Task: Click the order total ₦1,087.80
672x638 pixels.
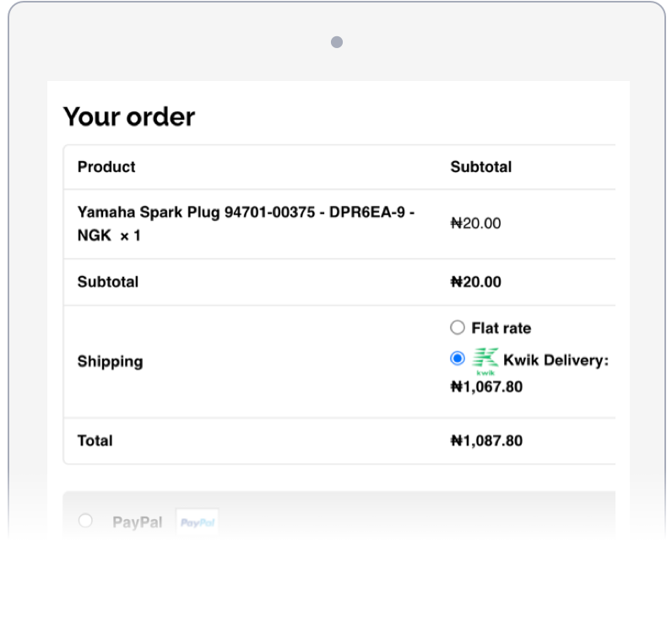Action: [487, 441]
